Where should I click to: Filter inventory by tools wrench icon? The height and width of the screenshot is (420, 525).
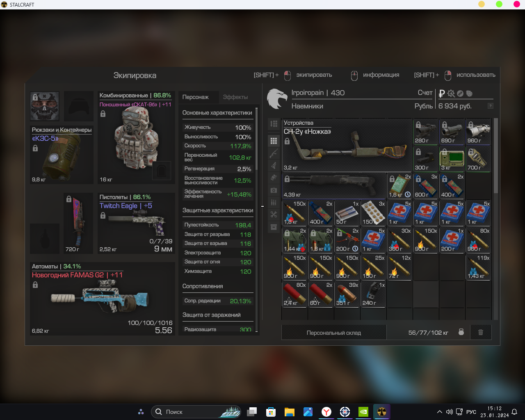[x=274, y=215]
